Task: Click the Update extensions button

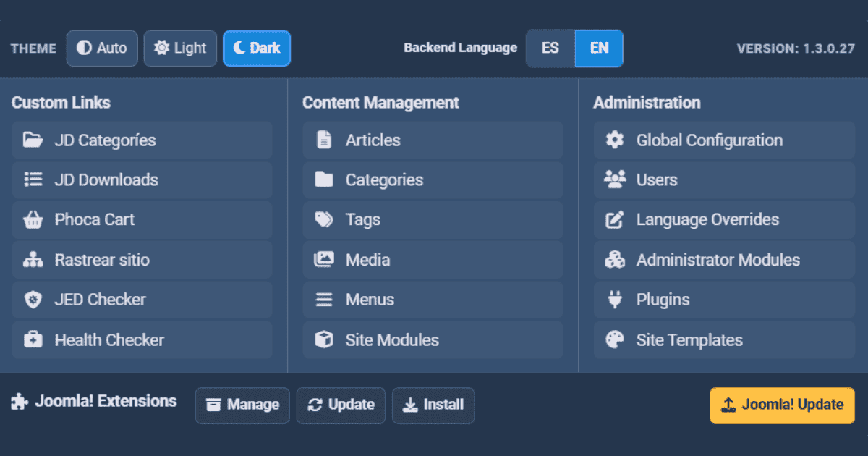Action: (x=341, y=405)
